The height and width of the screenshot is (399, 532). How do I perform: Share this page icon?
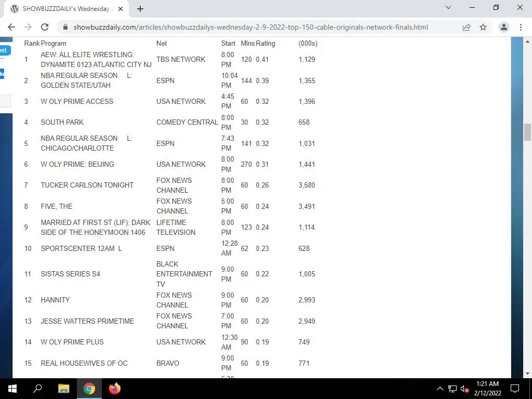coord(467,27)
